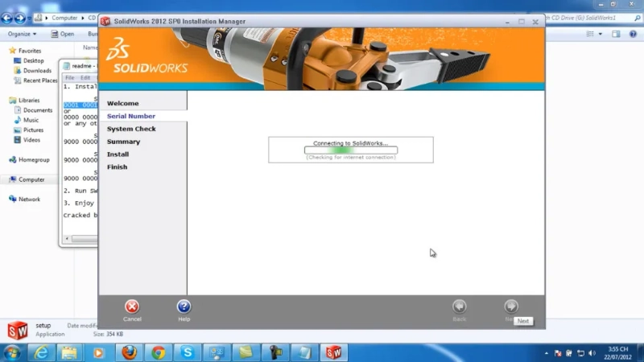Click the Open button in Explorer toolbar

(63, 35)
